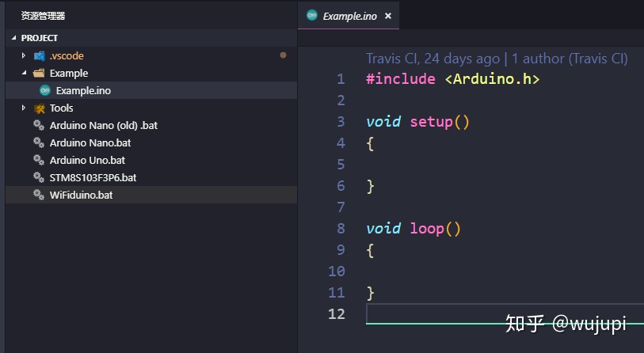Select the .vscode folder name
644x353 pixels.
(67, 56)
